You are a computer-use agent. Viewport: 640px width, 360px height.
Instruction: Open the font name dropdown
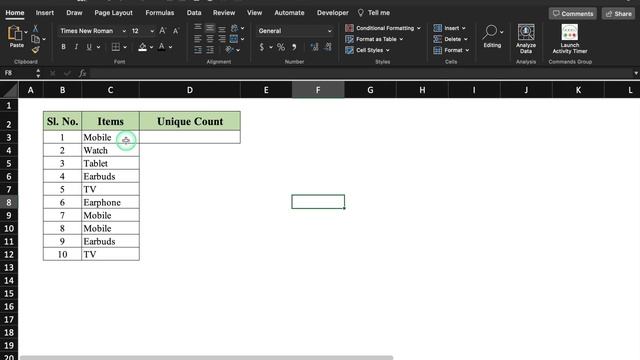(x=124, y=31)
